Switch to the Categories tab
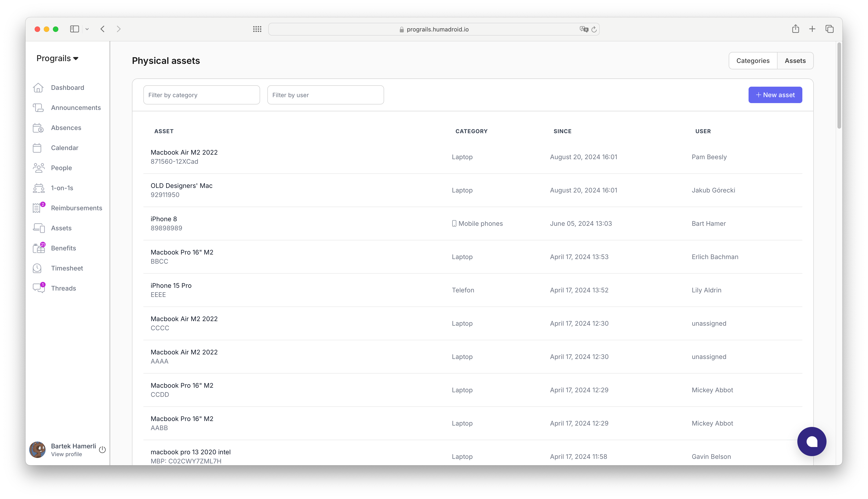The width and height of the screenshot is (868, 499). click(x=753, y=60)
